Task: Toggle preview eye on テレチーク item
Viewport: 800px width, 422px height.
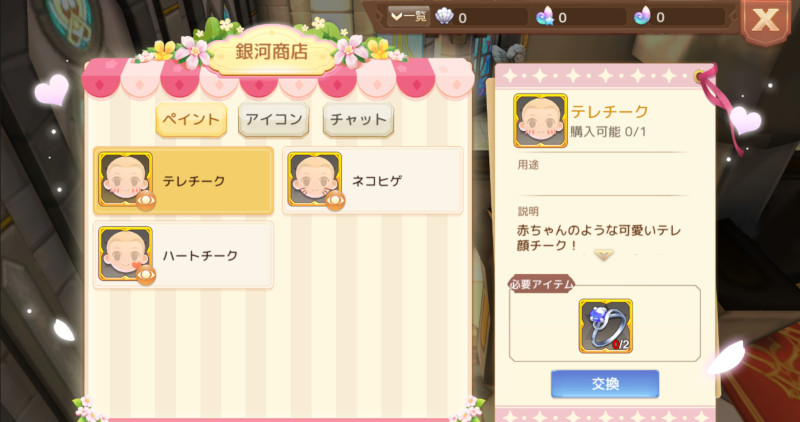Action: pyautogui.click(x=146, y=201)
